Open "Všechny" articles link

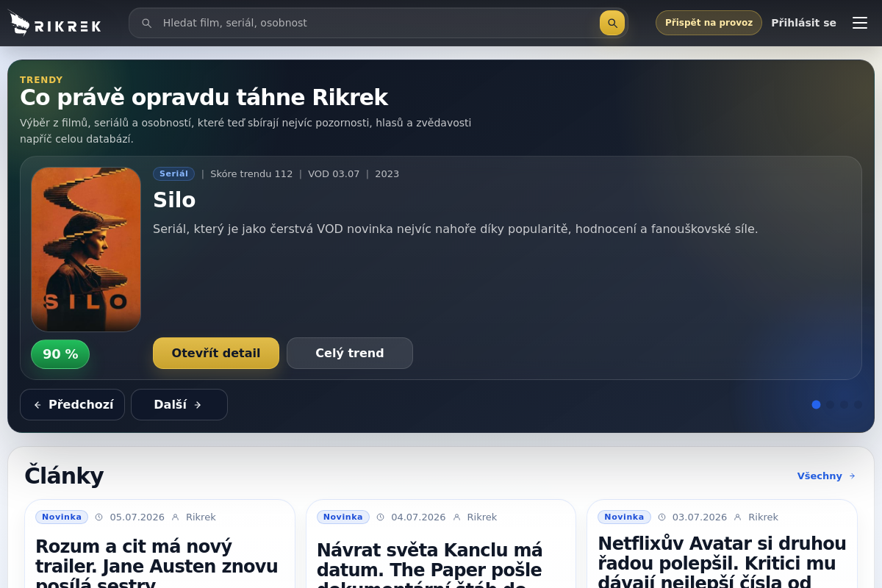[x=827, y=476]
